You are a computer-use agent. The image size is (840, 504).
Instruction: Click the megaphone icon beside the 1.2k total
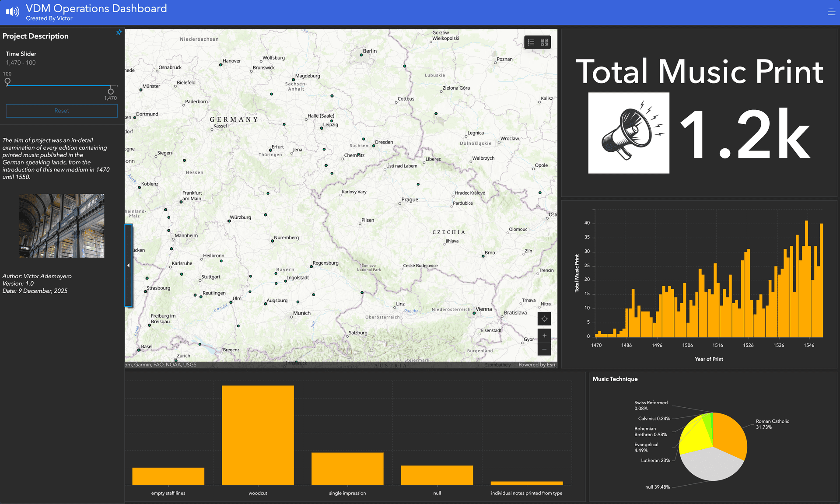click(x=628, y=133)
